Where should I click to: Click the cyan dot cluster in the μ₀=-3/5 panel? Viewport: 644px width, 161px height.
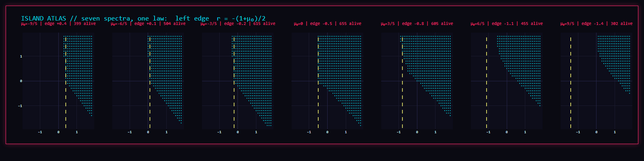click(x=252, y=80)
